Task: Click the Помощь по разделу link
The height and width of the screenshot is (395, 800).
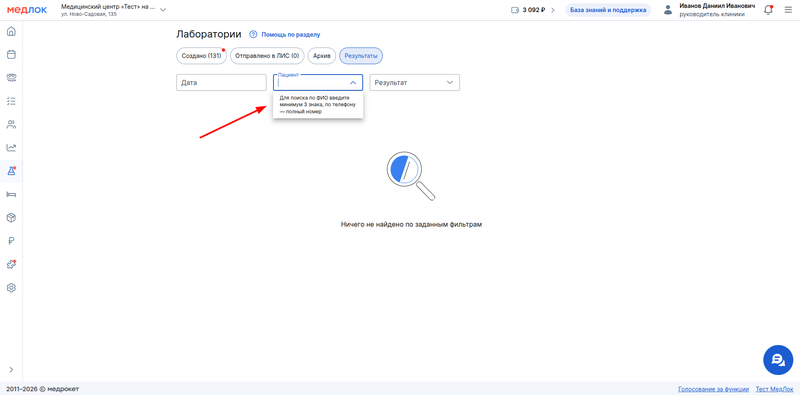Action: tap(291, 35)
